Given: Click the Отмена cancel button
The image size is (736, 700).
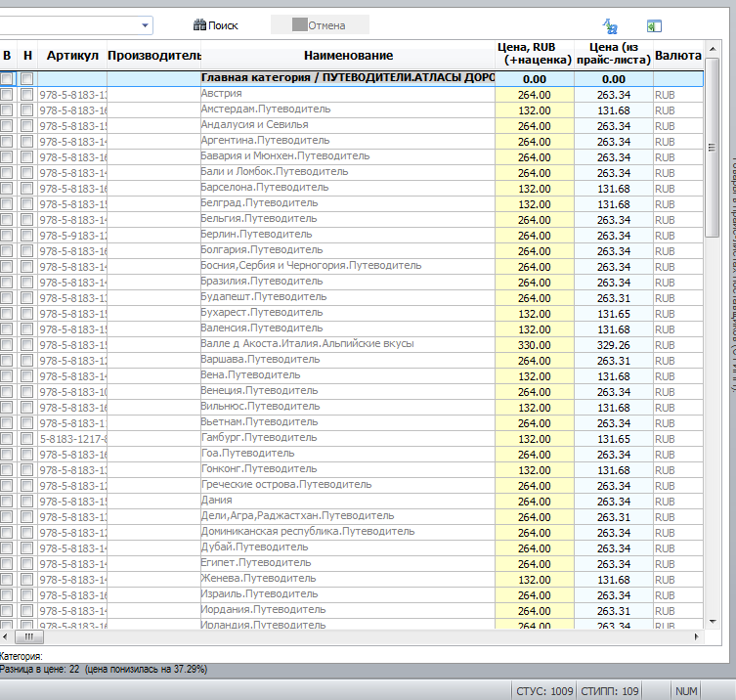Looking at the screenshot, I should pyautogui.click(x=320, y=24).
